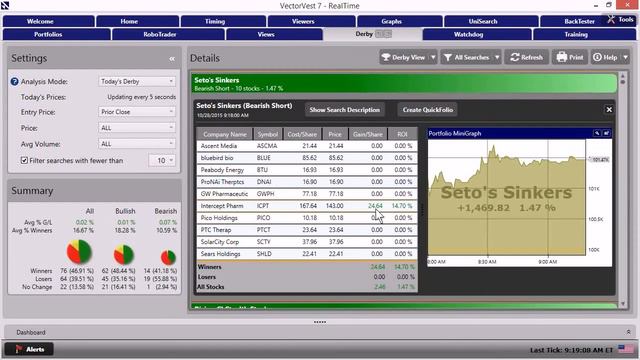Open the Entry Price dropdown
640x360 pixels.
[x=137, y=112]
